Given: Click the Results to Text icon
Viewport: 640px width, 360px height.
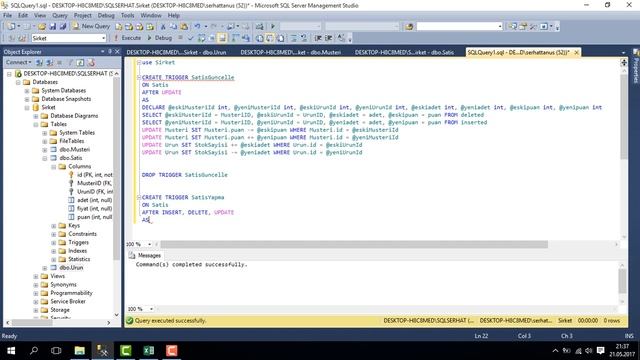Looking at the screenshot, I should [x=260, y=38].
